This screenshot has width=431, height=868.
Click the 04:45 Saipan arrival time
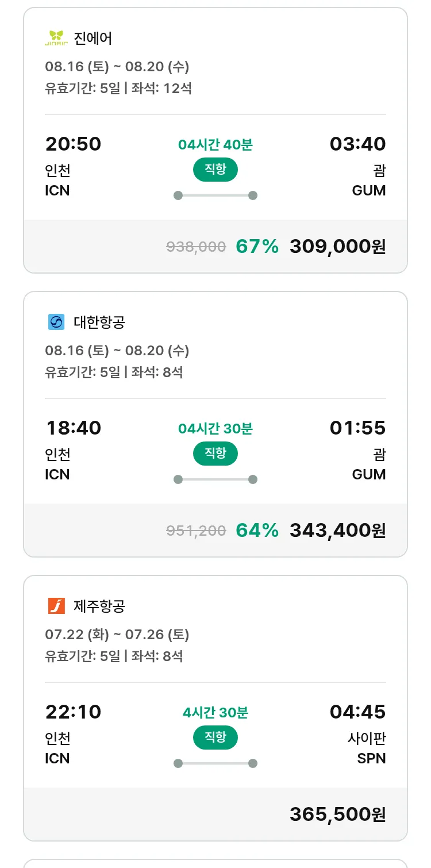(x=357, y=712)
